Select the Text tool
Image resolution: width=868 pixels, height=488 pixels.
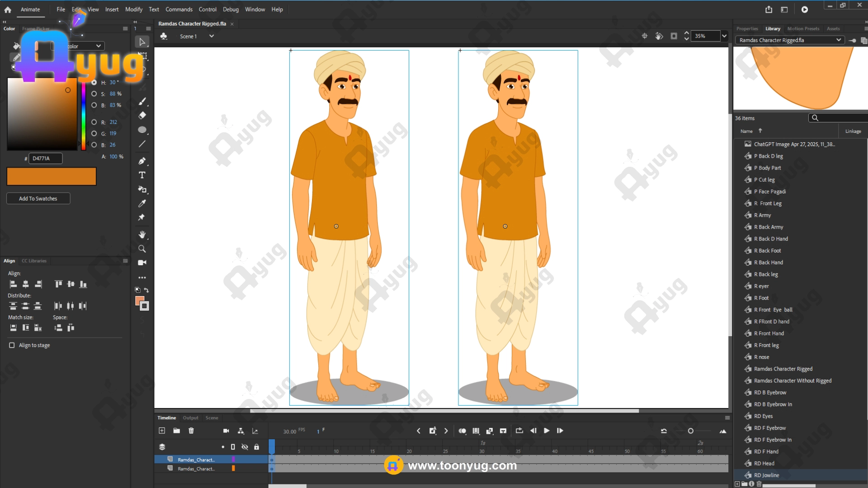(x=142, y=175)
